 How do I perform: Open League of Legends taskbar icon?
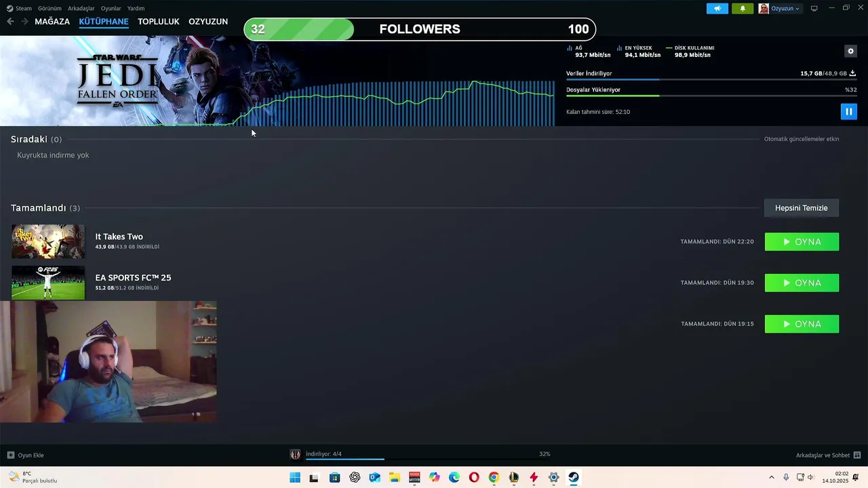[x=513, y=478]
